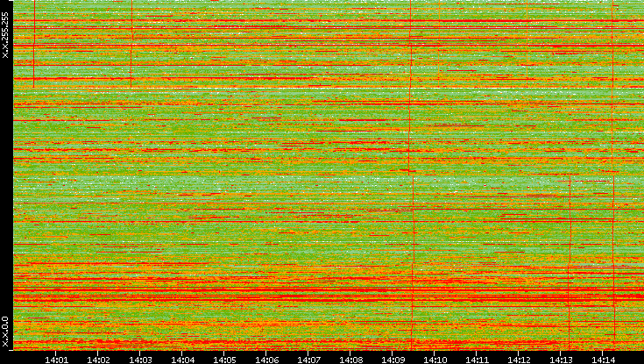Click the 14:06 time axis label
Image resolution: width=644 pixels, height=364 pixels.
(x=266, y=360)
